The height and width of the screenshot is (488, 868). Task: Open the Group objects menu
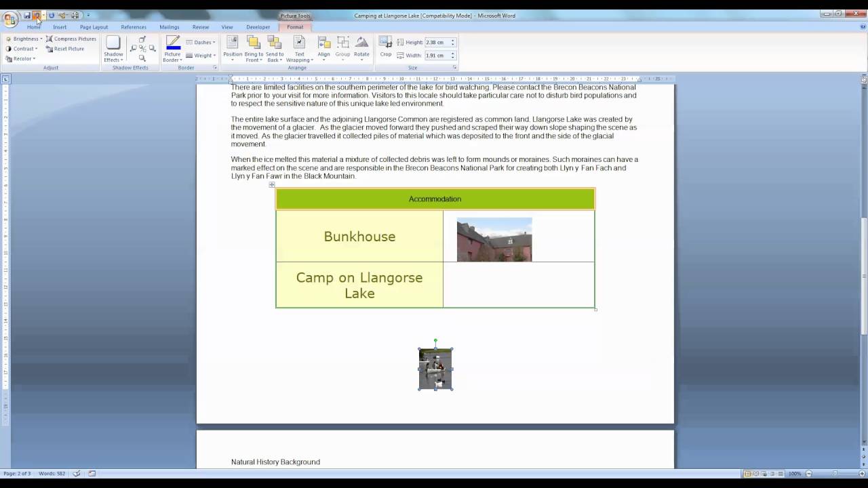pyautogui.click(x=342, y=49)
